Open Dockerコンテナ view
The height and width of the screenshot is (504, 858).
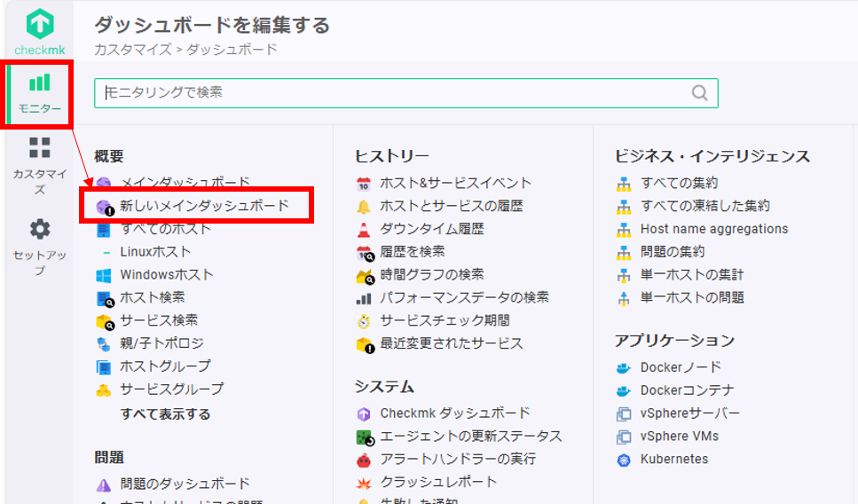(688, 390)
